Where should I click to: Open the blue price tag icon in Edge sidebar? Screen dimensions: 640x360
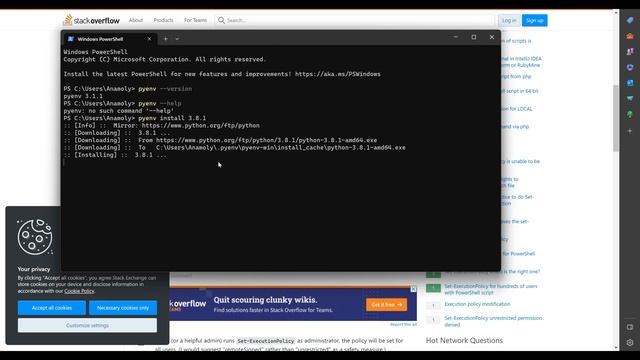click(630, 20)
